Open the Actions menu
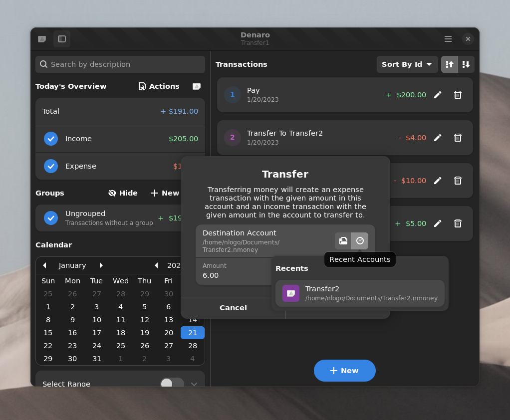Viewport: 510px width, 420px height. click(x=159, y=86)
